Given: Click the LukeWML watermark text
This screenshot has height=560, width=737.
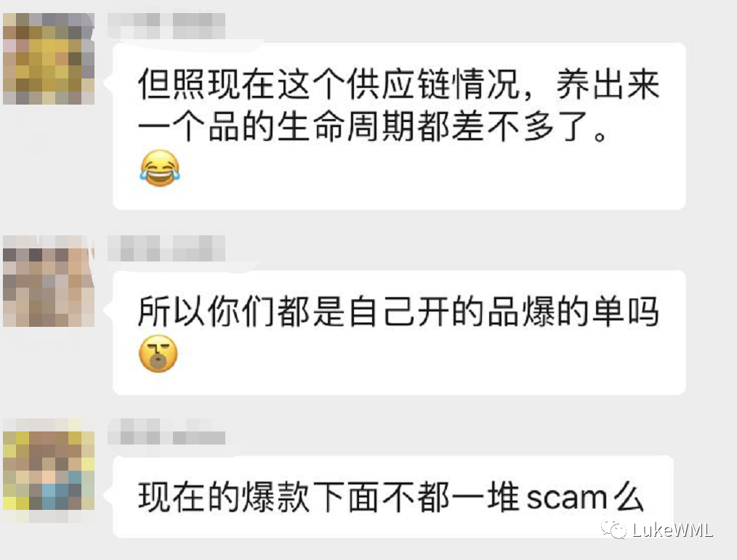Looking at the screenshot, I should 672,530.
